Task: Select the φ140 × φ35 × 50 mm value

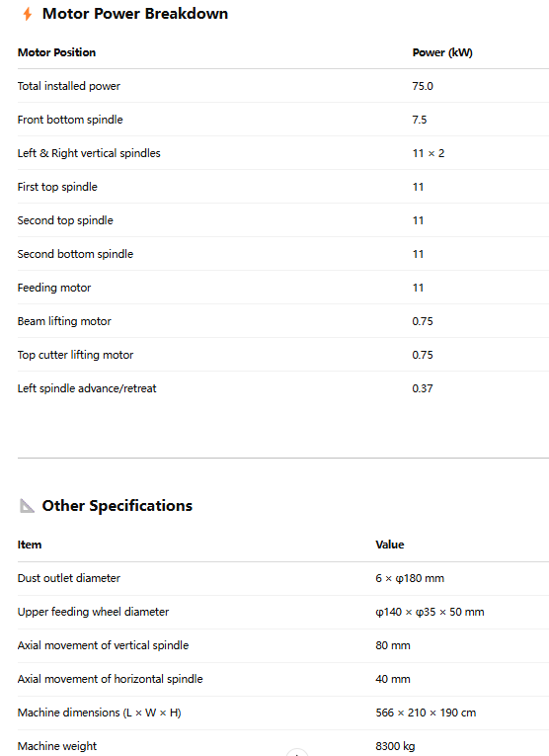Action: click(x=430, y=612)
